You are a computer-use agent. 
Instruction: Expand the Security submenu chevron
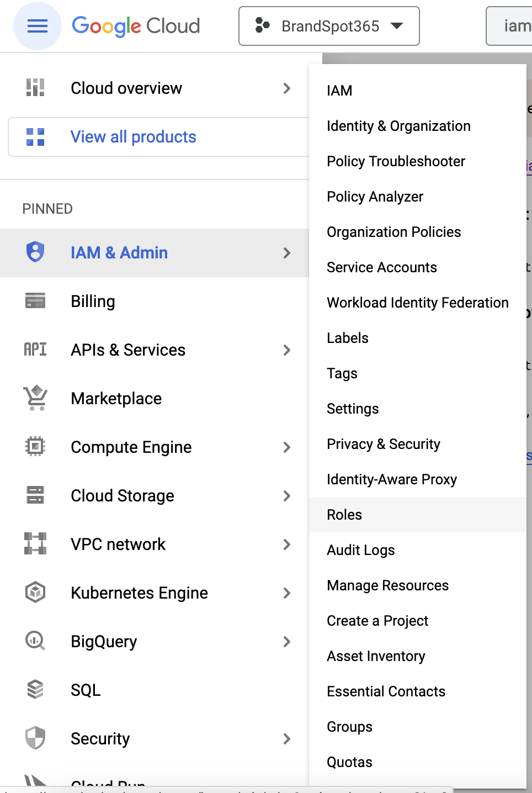(x=287, y=739)
